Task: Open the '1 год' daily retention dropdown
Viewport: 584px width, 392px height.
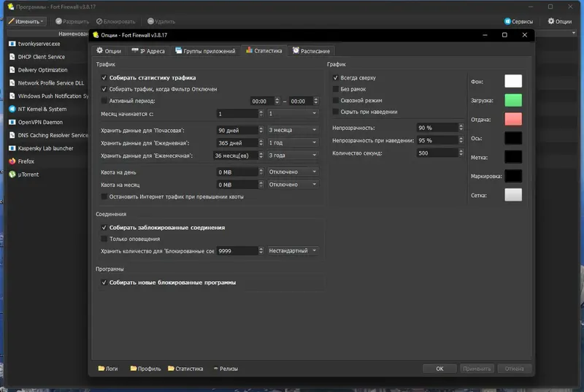Action: pyautogui.click(x=293, y=142)
